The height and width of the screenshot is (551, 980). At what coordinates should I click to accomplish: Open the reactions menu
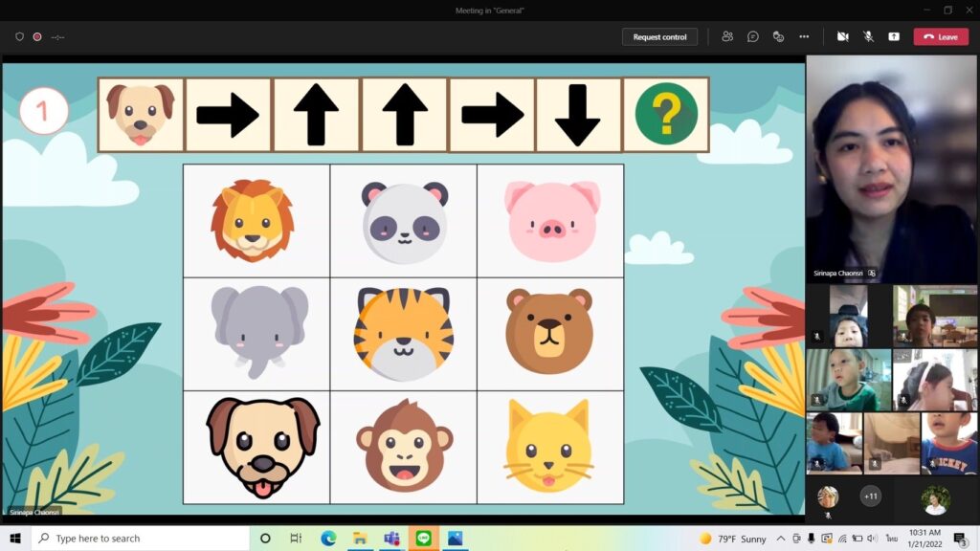[x=778, y=36]
